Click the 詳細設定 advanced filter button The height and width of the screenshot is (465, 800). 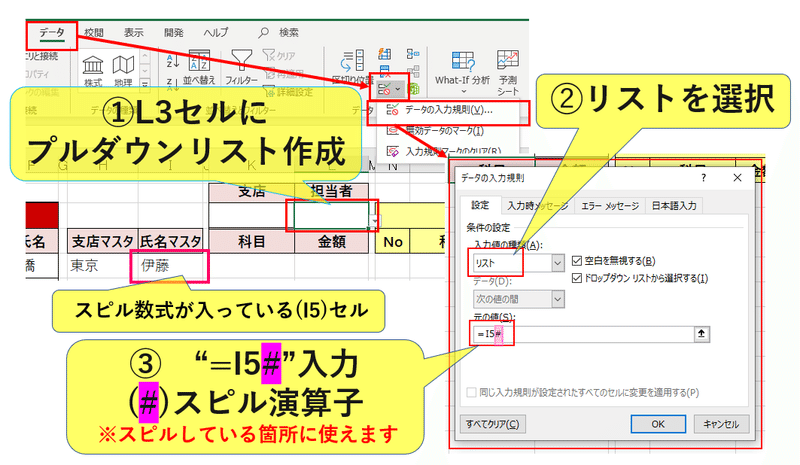coord(288,92)
